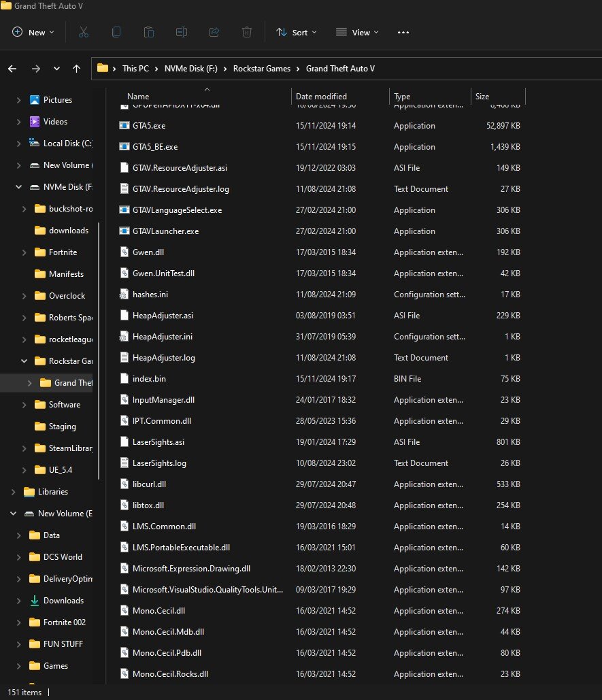Open the See more ellipsis menu
Image resolution: width=602 pixels, height=700 pixels.
tap(403, 32)
